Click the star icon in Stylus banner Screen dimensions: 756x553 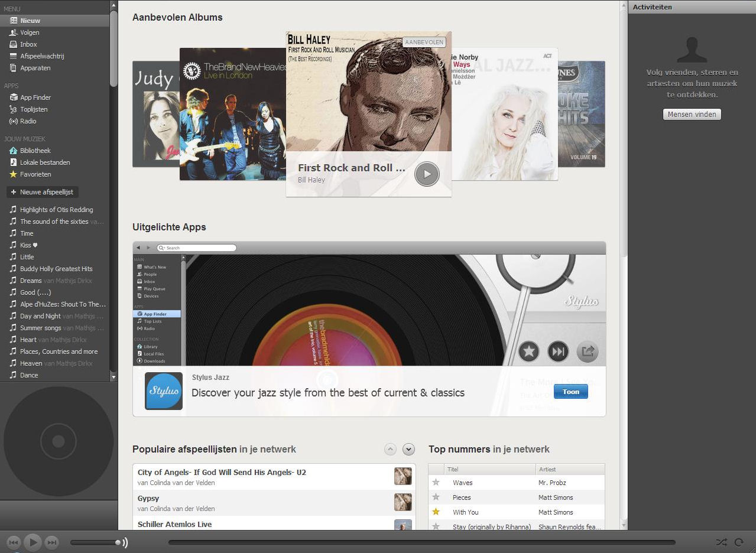click(529, 352)
